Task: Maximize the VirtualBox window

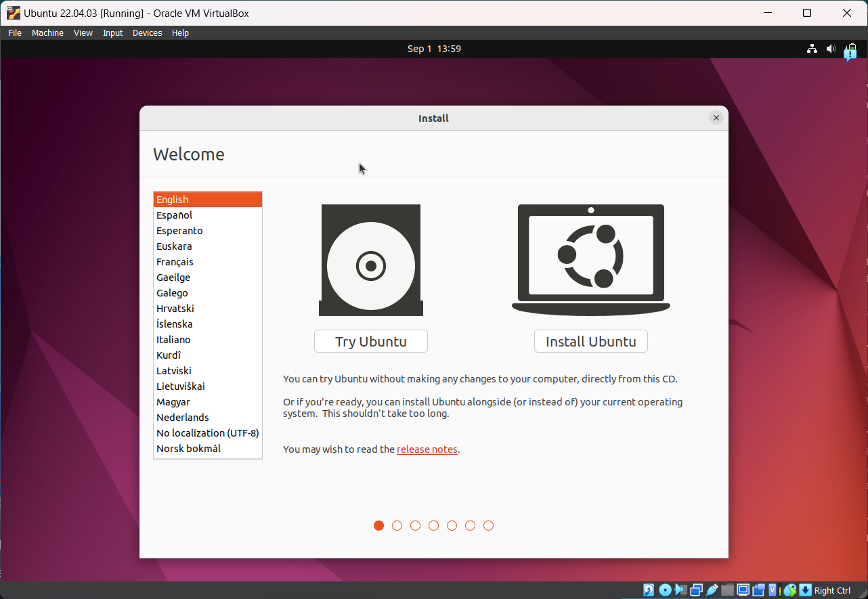Action: tap(807, 13)
